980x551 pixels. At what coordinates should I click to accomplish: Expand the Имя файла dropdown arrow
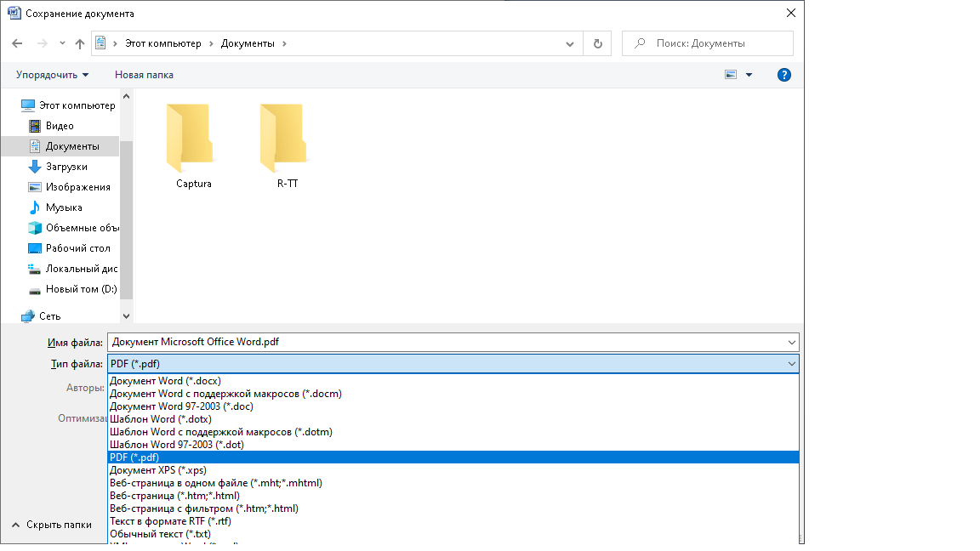pos(792,343)
